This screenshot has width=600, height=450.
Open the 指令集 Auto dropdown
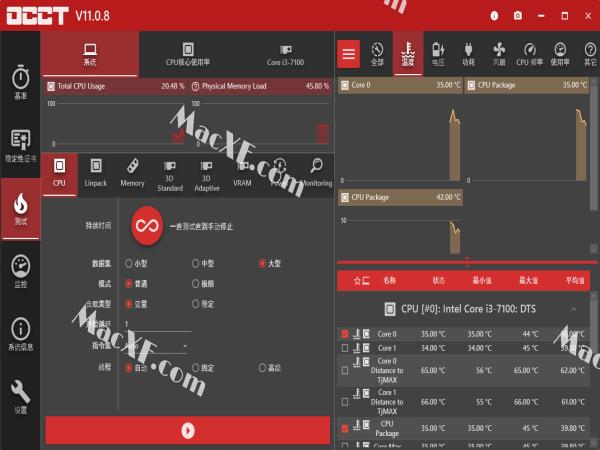tap(156, 346)
